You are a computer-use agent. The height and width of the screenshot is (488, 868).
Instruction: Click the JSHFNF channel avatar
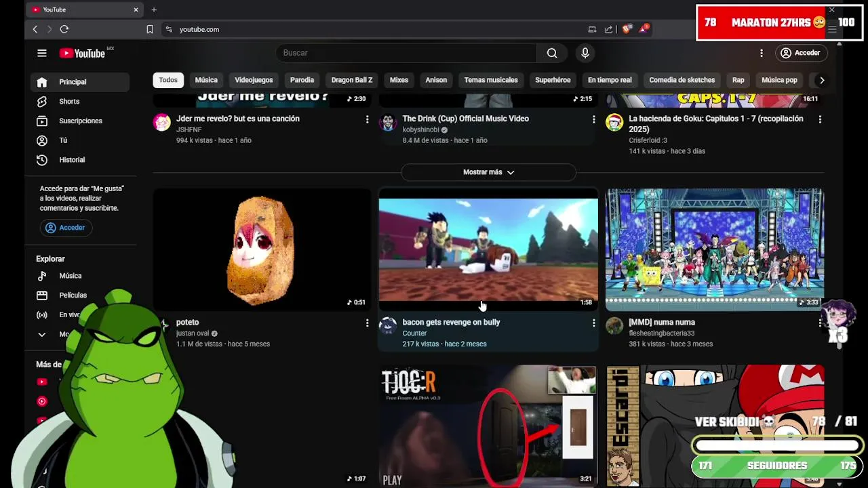coord(162,123)
